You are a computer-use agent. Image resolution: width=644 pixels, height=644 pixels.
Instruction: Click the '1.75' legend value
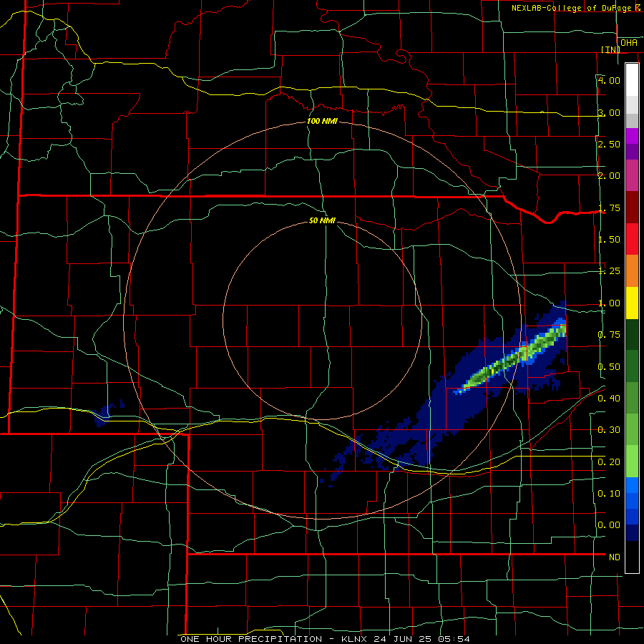608,208
